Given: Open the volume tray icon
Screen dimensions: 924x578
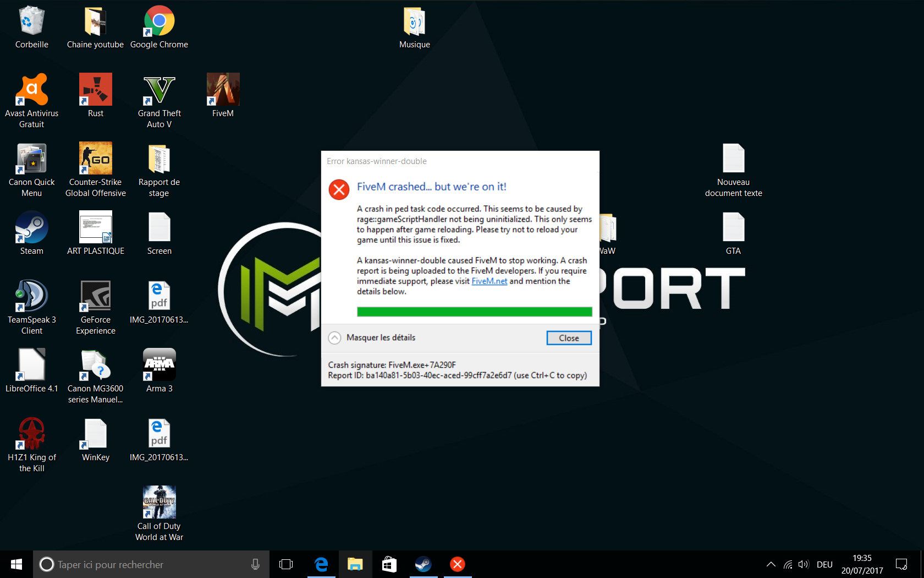Looking at the screenshot, I should [804, 564].
